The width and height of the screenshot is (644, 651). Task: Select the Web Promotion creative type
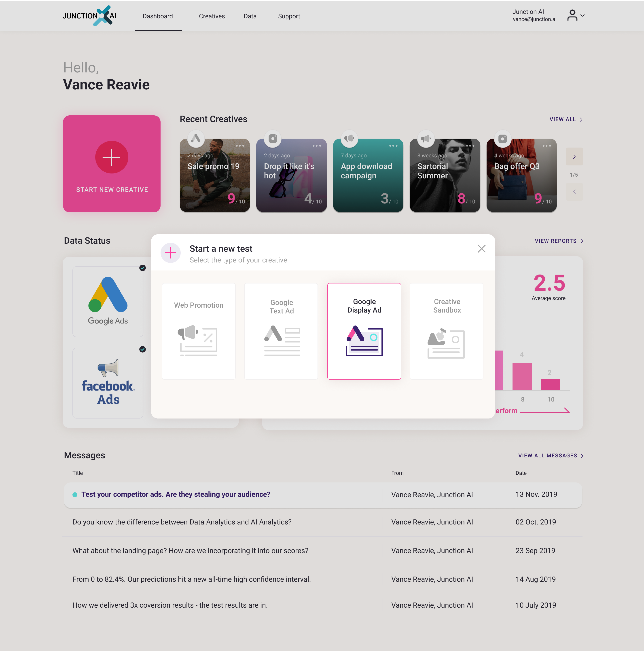pyautogui.click(x=199, y=331)
